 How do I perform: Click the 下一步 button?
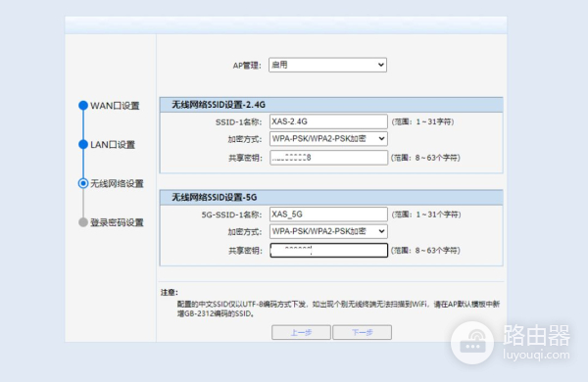pyautogui.click(x=363, y=332)
